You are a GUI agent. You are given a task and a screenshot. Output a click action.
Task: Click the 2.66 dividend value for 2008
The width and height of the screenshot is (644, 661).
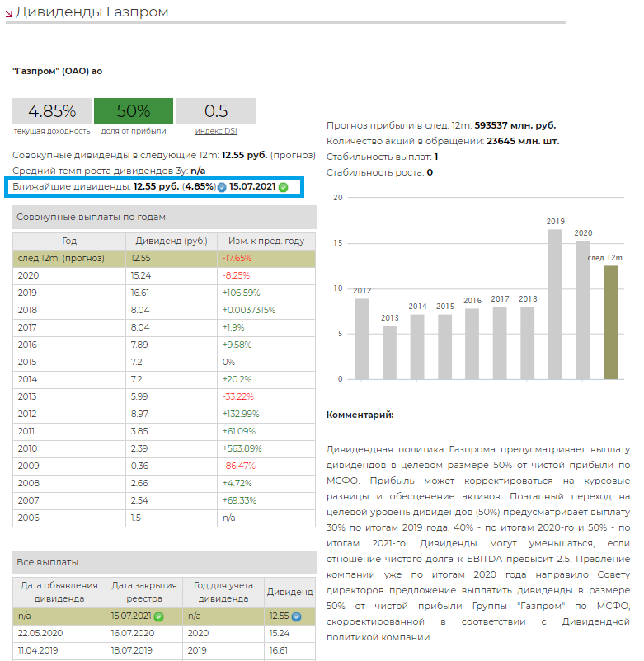tap(139, 483)
